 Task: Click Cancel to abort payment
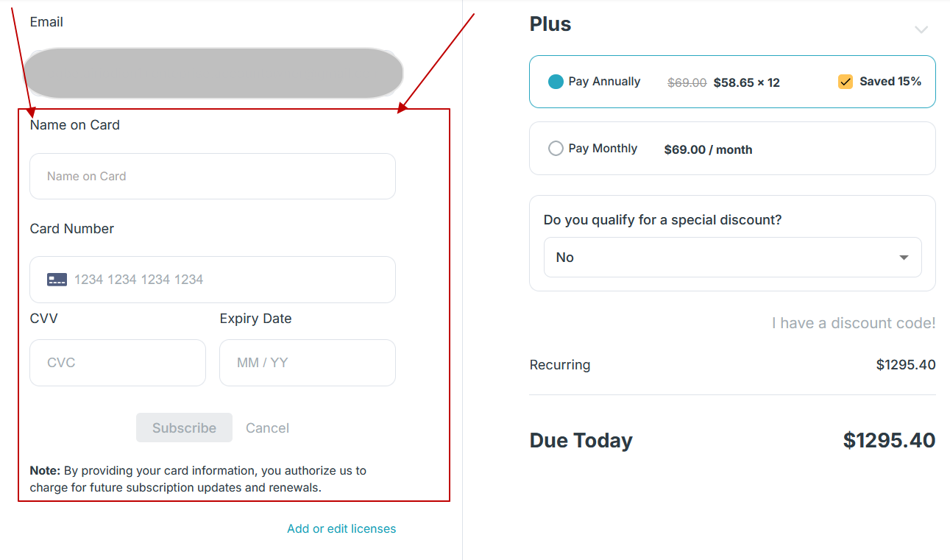click(x=267, y=428)
